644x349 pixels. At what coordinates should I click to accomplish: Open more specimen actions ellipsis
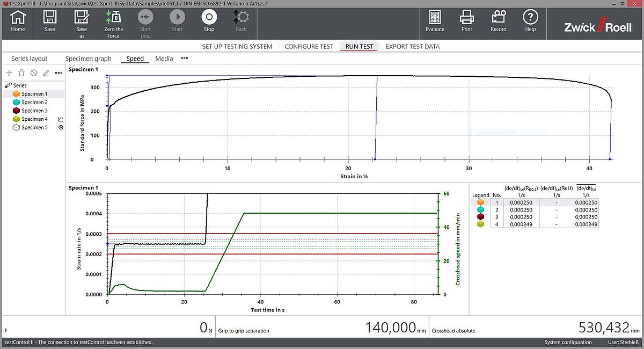(x=59, y=72)
